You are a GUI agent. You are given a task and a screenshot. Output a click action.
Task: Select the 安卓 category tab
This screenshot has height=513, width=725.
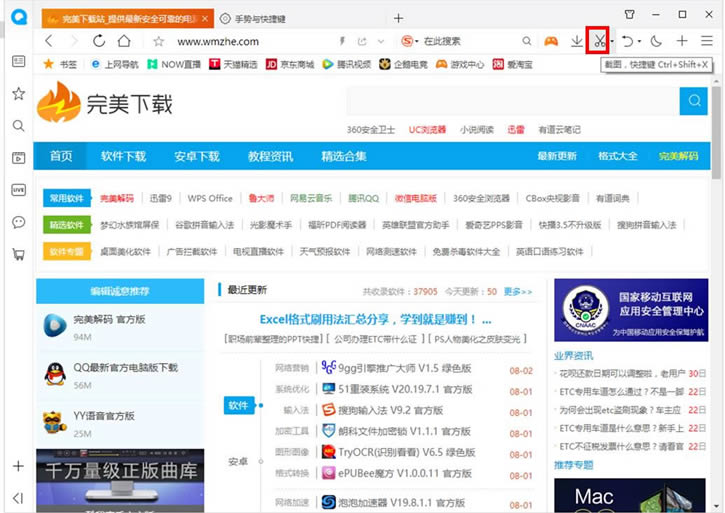click(239, 461)
